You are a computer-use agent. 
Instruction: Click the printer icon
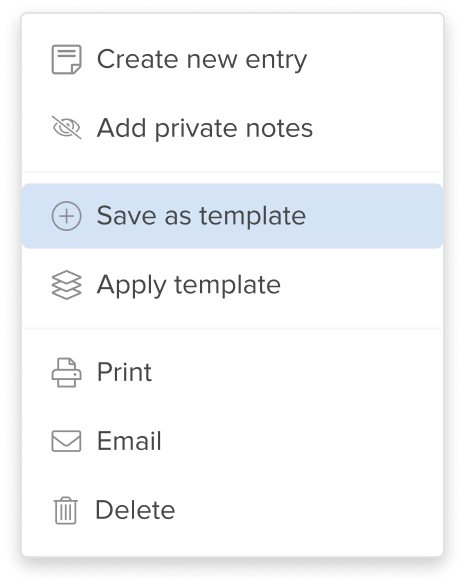tap(66, 373)
